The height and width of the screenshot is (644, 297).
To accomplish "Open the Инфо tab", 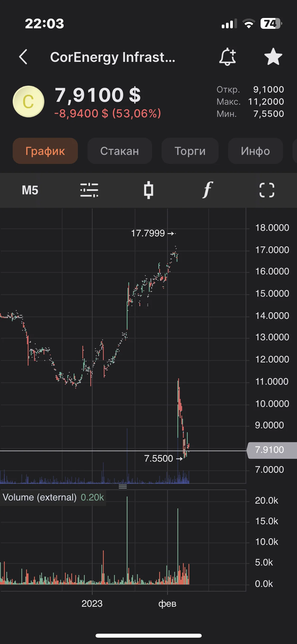I will 255,151.
